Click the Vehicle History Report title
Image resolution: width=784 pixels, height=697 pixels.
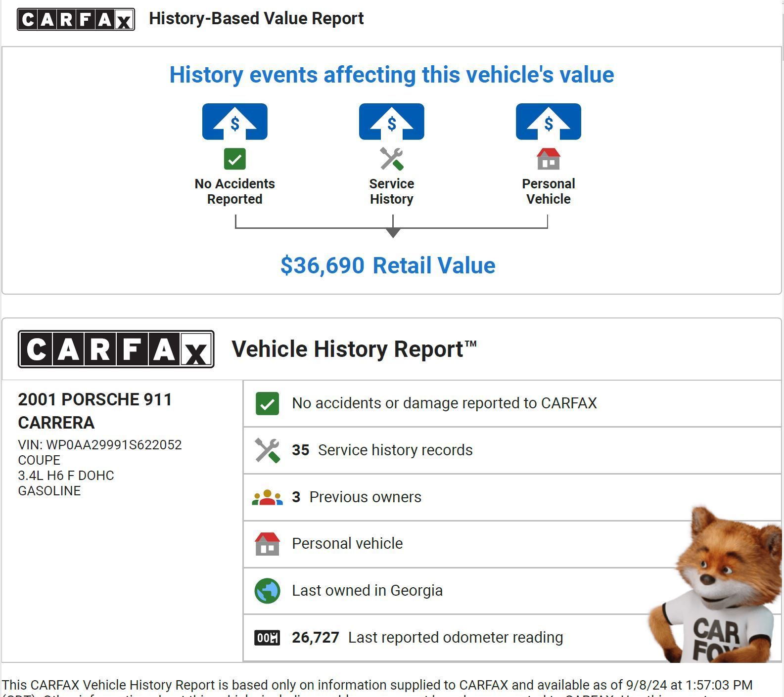(x=354, y=349)
